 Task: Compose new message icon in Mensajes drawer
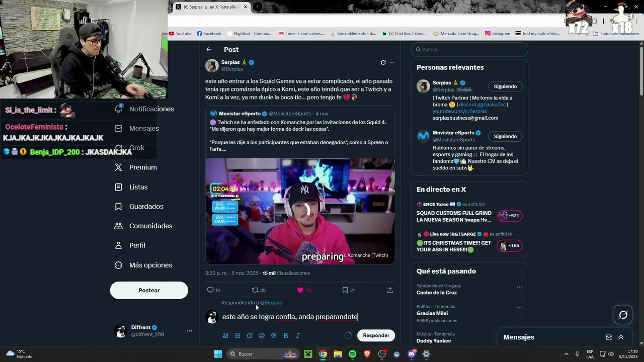click(609, 337)
